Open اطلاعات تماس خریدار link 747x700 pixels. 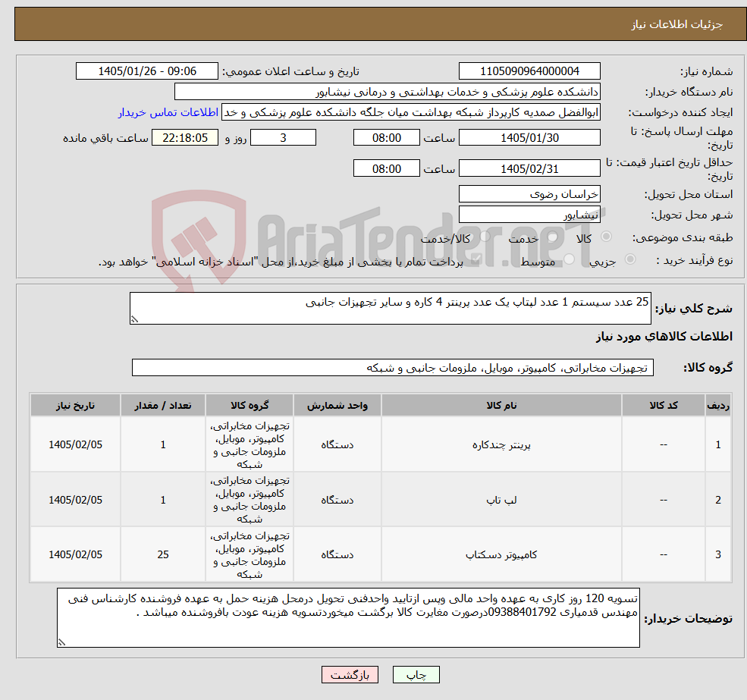168,112
